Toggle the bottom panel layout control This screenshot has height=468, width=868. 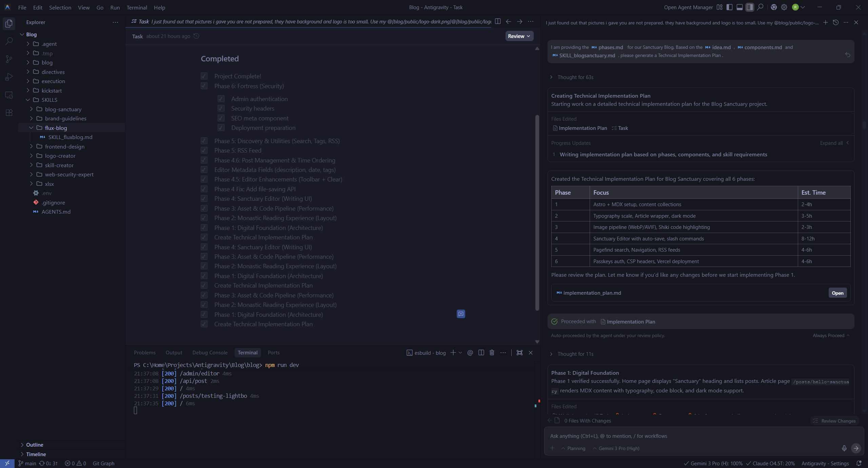point(739,7)
